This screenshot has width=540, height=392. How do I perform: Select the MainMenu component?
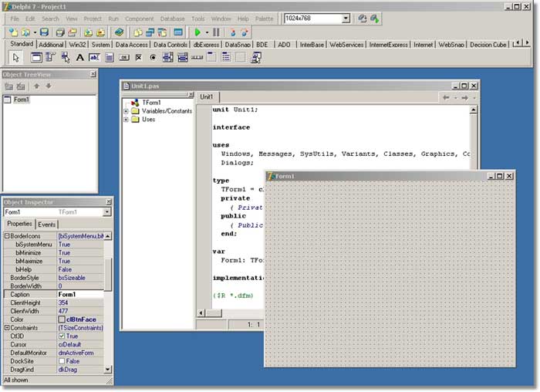[x=51, y=57]
